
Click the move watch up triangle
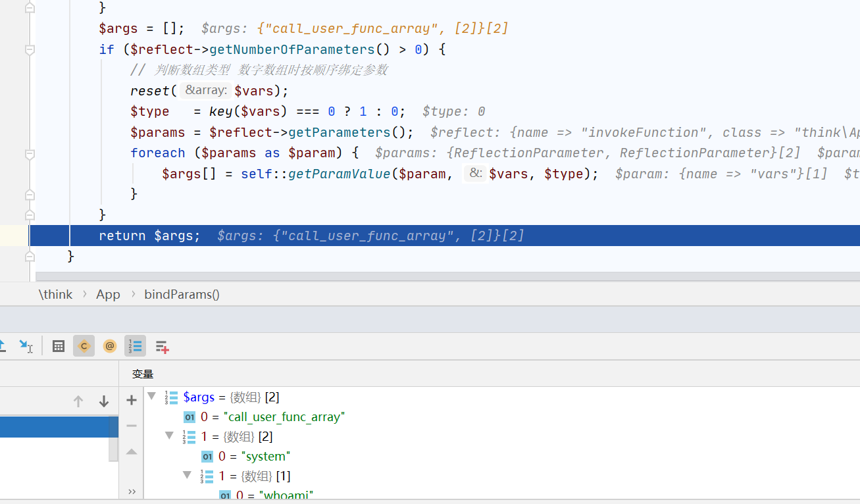pyautogui.click(x=132, y=451)
